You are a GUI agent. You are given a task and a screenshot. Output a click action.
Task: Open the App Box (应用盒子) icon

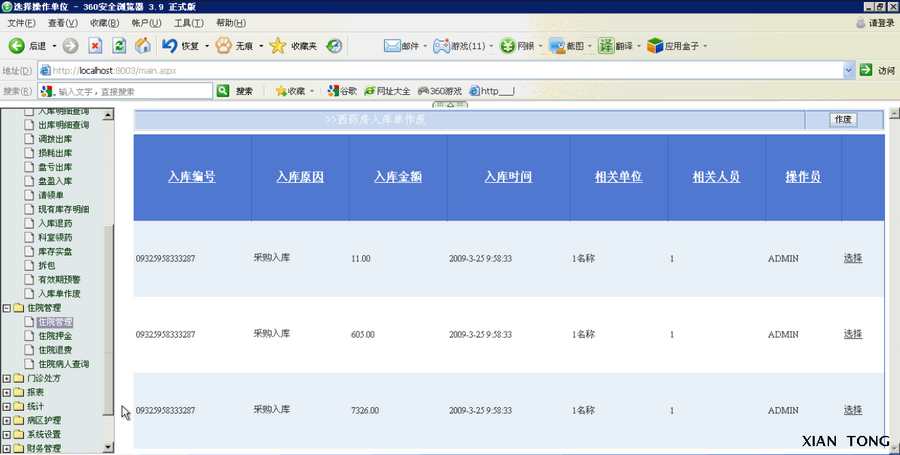(655, 45)
